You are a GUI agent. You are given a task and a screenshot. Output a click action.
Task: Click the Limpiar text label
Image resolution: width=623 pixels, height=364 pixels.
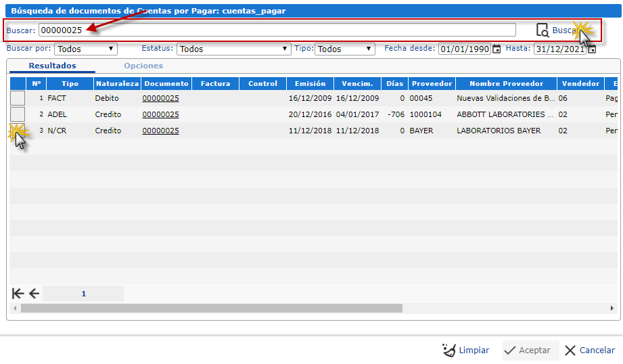coord(474,350)
